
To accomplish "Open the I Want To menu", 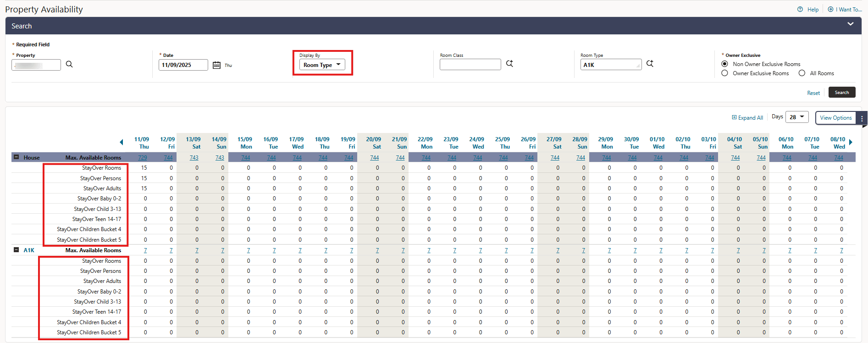I will (845, 9).
